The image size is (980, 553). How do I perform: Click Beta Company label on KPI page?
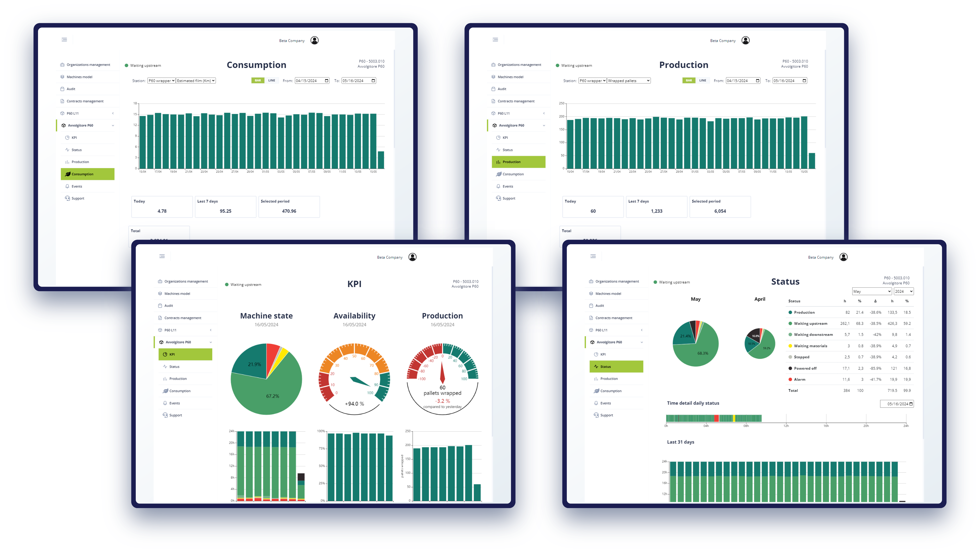coord(389,257)
